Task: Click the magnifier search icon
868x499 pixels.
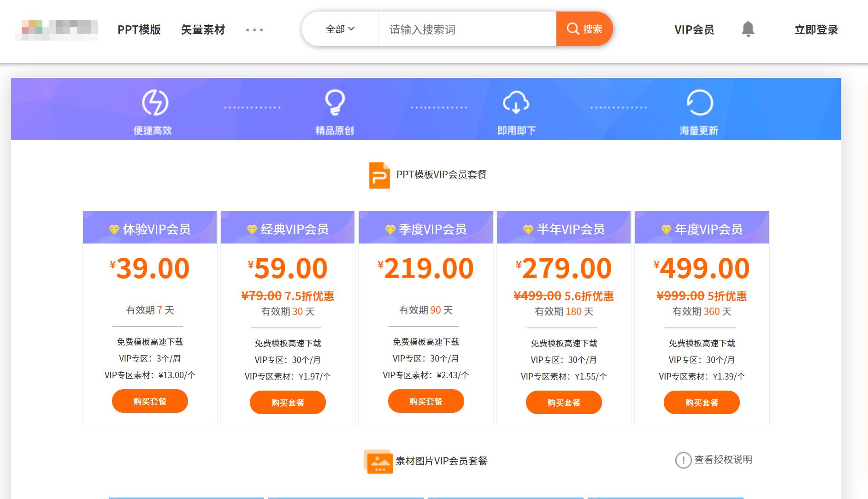Action: tap(573, 29)
